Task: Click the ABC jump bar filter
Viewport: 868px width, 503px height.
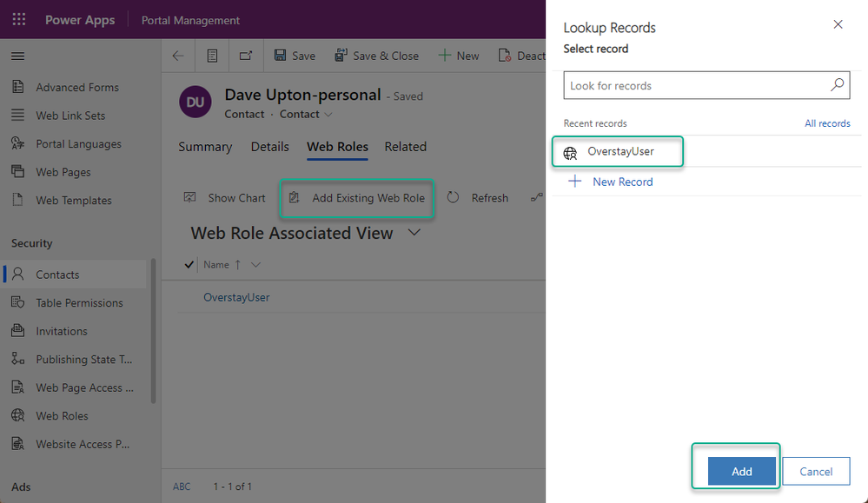Action: click(x=182, y=486)
